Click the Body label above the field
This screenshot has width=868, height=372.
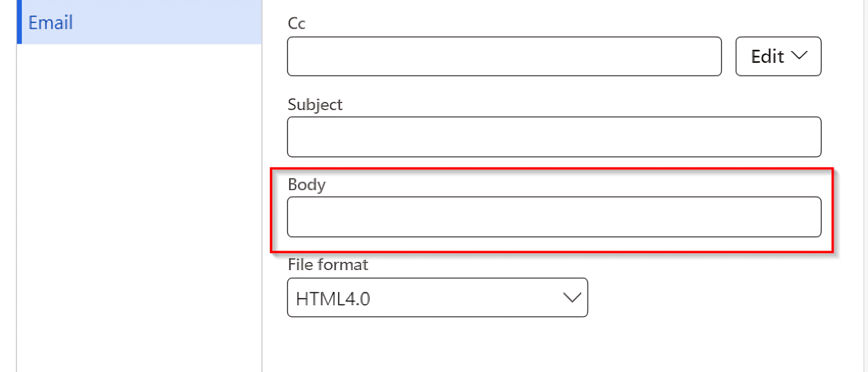307,184
